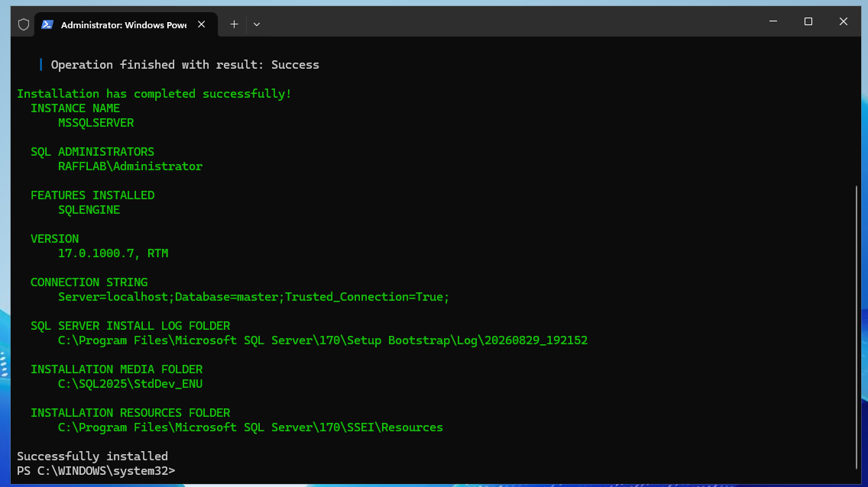
Task: Click the CONNECTION STRING heading
Action: (89, 282)
